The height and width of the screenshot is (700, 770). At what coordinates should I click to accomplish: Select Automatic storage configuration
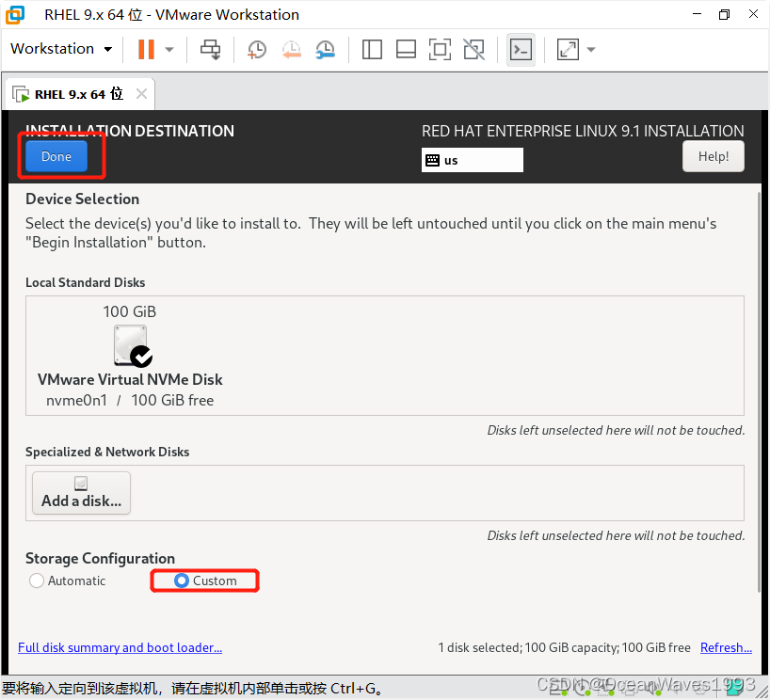point(68,581)
